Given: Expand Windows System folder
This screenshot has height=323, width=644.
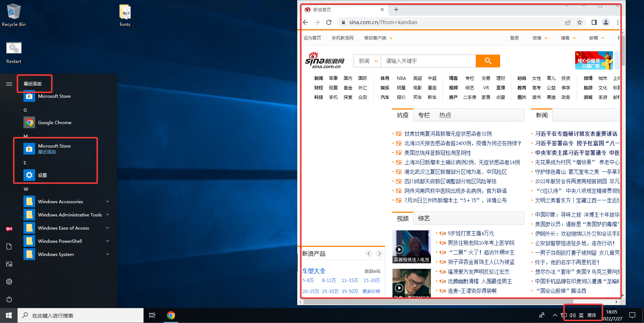Looking at the screenshot, I should point(67,254).
